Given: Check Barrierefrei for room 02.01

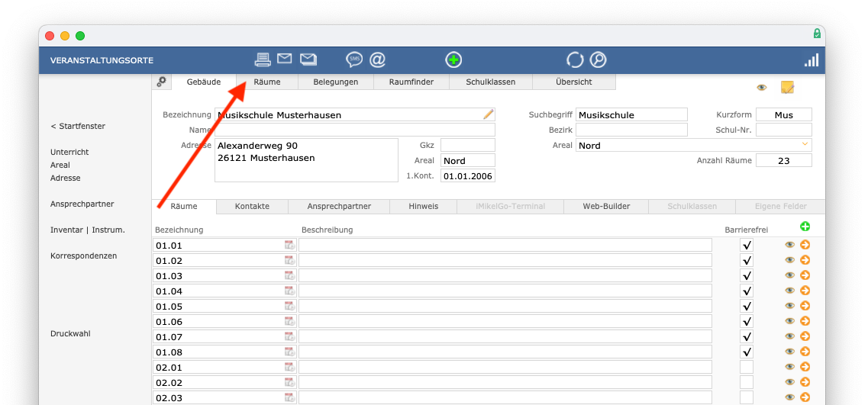Looking at the screenshot, I should point(747,367).
